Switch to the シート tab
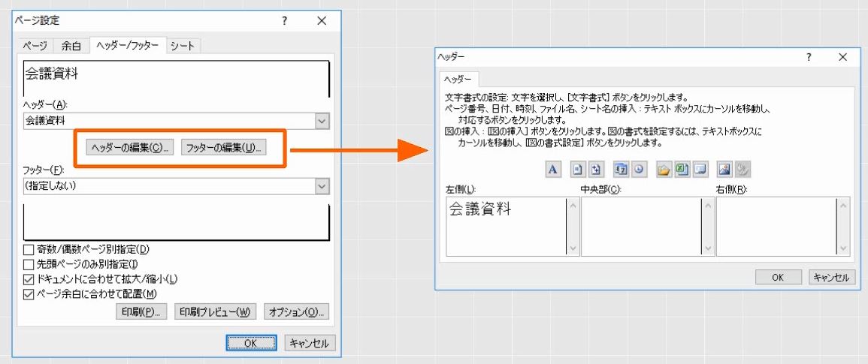868x364 pixels. click(x=183, y=47)
